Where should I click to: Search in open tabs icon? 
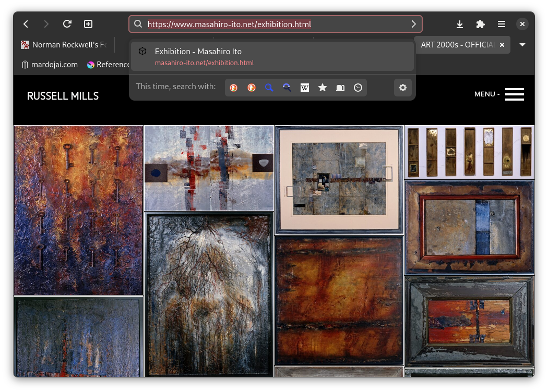coord(340,88)
